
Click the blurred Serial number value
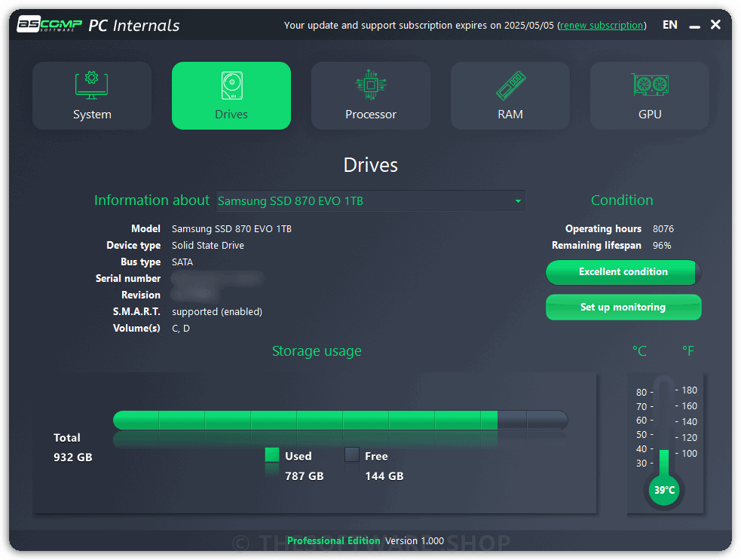point(216,279)
